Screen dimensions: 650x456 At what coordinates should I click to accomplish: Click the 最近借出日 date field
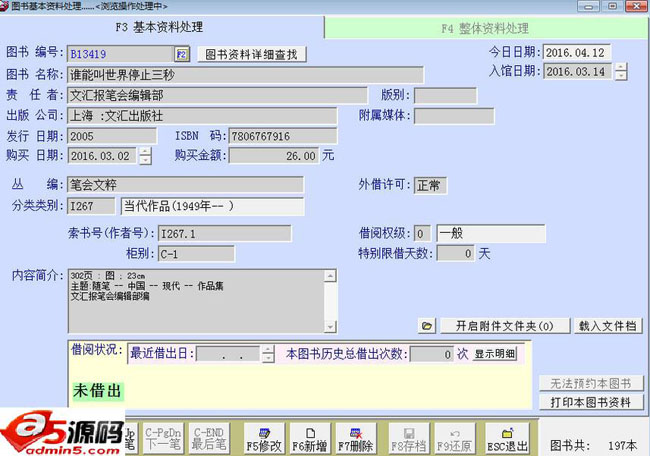click(227, 354)
